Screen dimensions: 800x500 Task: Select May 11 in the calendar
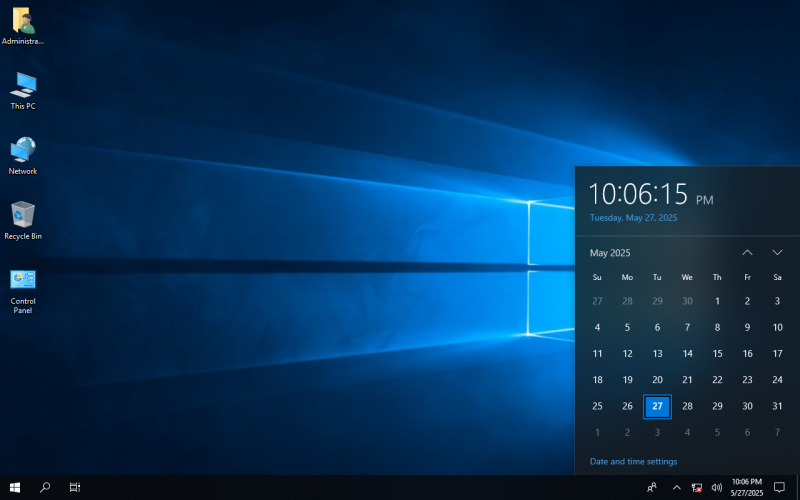tap(597, 354)
